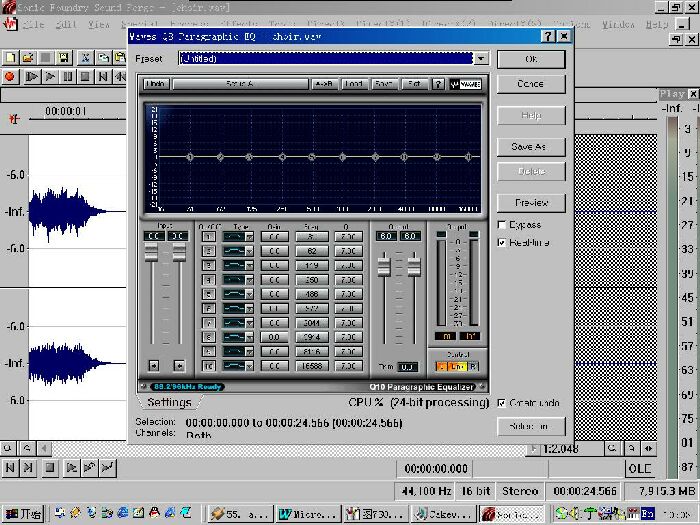Open the View menu
This screenshot has width=700, height=525.
click(x=99, y=24)
